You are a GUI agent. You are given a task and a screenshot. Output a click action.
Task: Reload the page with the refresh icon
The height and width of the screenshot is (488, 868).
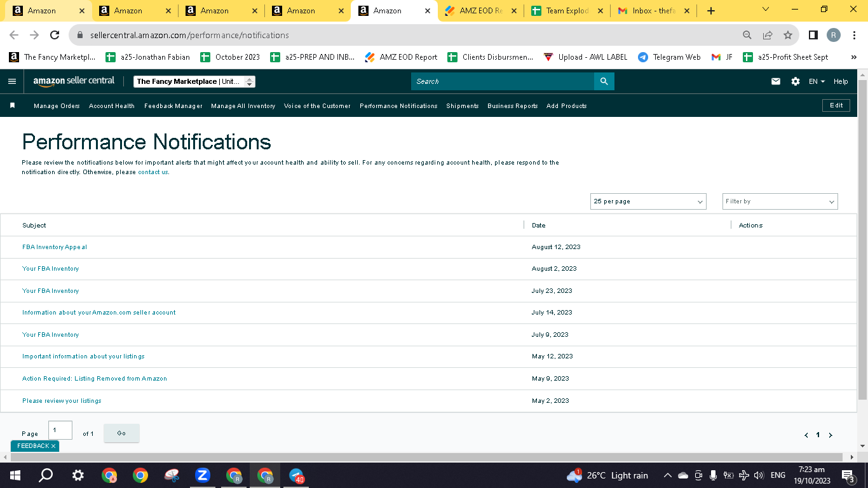tap(55, 36)
